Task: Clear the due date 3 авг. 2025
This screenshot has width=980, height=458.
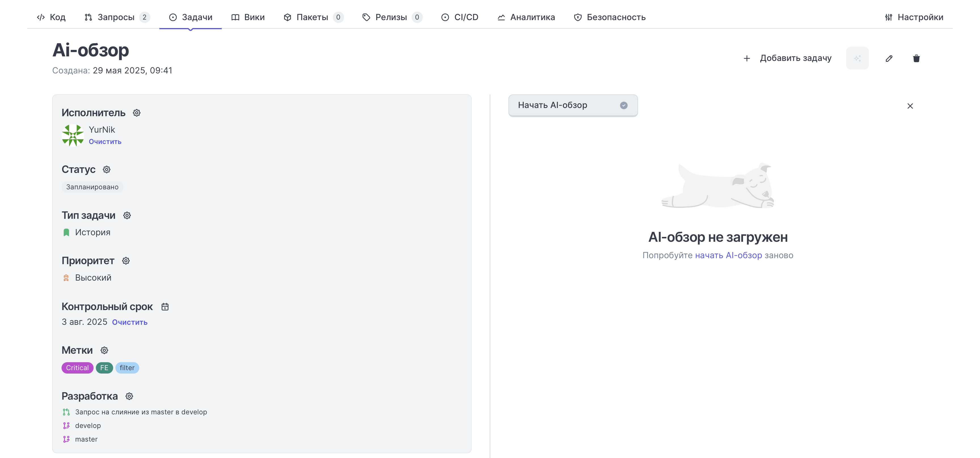Action: point(130,322)
